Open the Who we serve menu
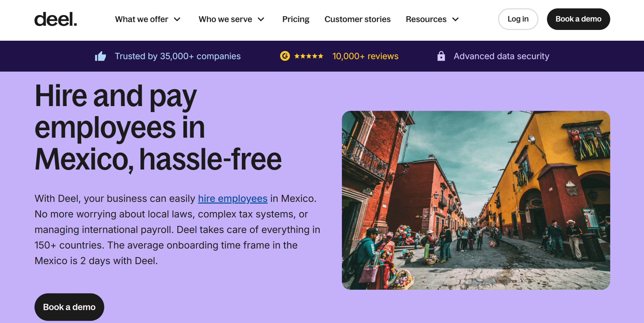Viewport: 644px width, 323px height. click(225, 19)
